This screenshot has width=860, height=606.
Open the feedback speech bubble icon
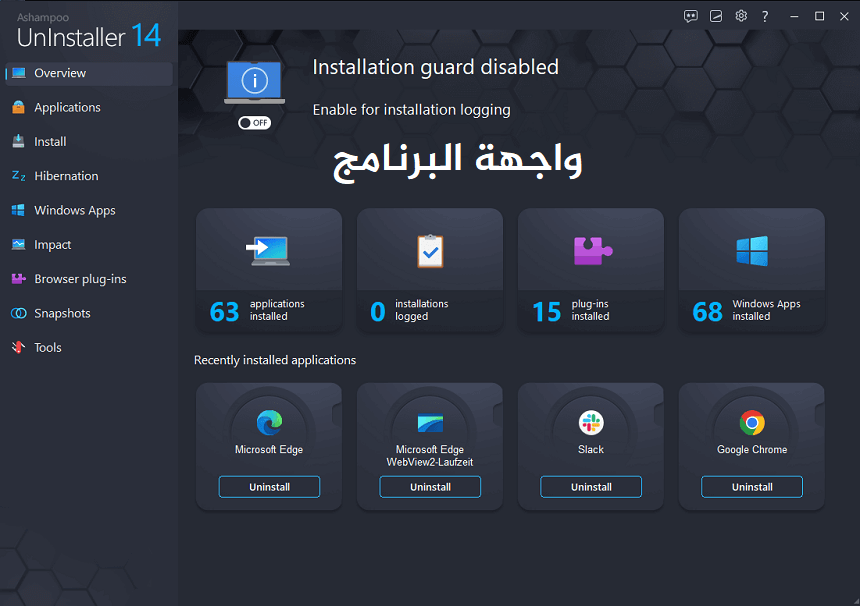click(x=691, y=16)
